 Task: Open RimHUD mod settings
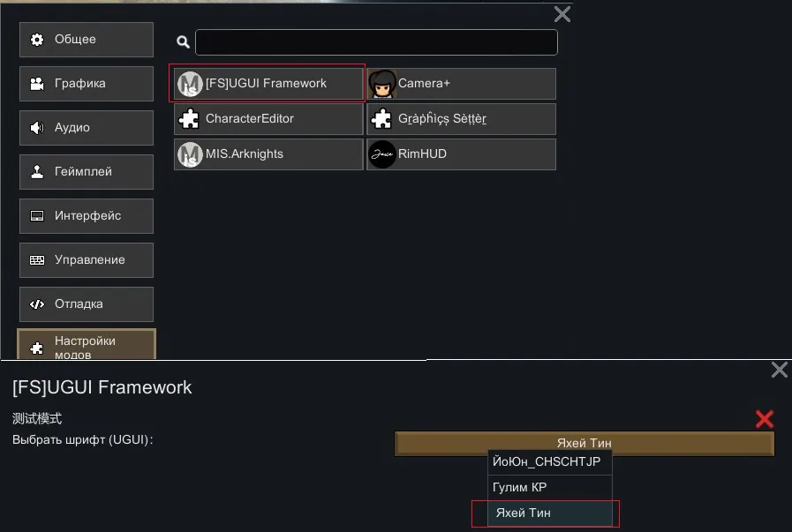pyautogui.click(x=462, y=154)
